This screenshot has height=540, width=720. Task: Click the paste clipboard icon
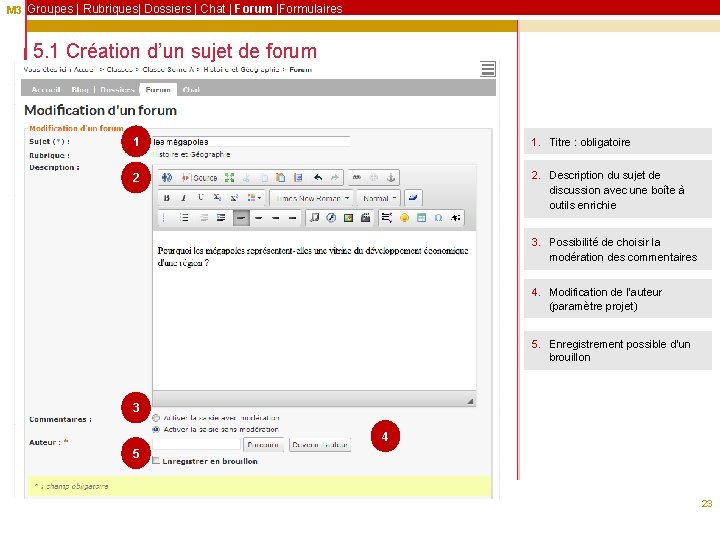click(281, 178)
